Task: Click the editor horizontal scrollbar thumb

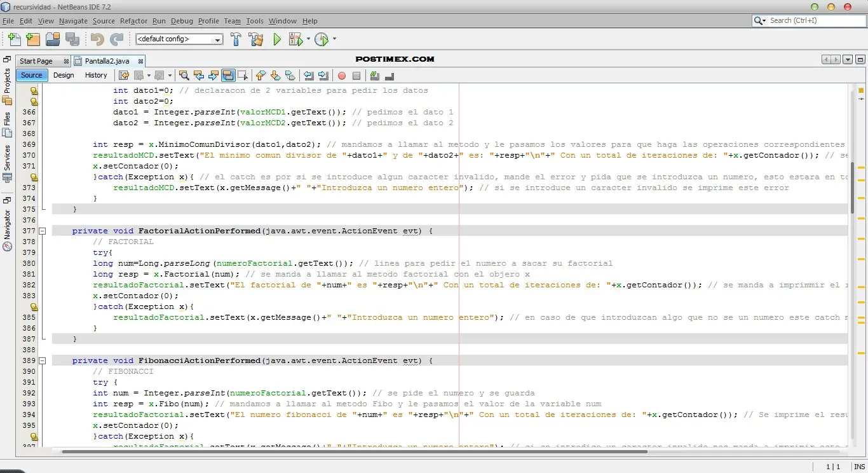Action: (x=354, y=451)
